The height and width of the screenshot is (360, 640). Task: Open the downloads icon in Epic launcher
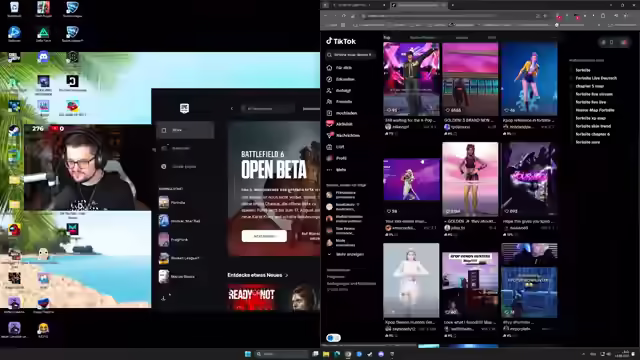click(164, 298)
